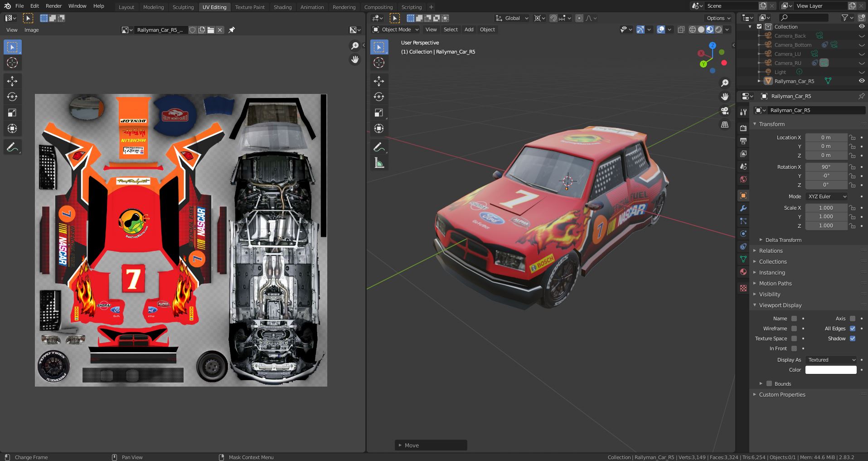Select the Annotate tool in UV editor

[x=12, y=147]
